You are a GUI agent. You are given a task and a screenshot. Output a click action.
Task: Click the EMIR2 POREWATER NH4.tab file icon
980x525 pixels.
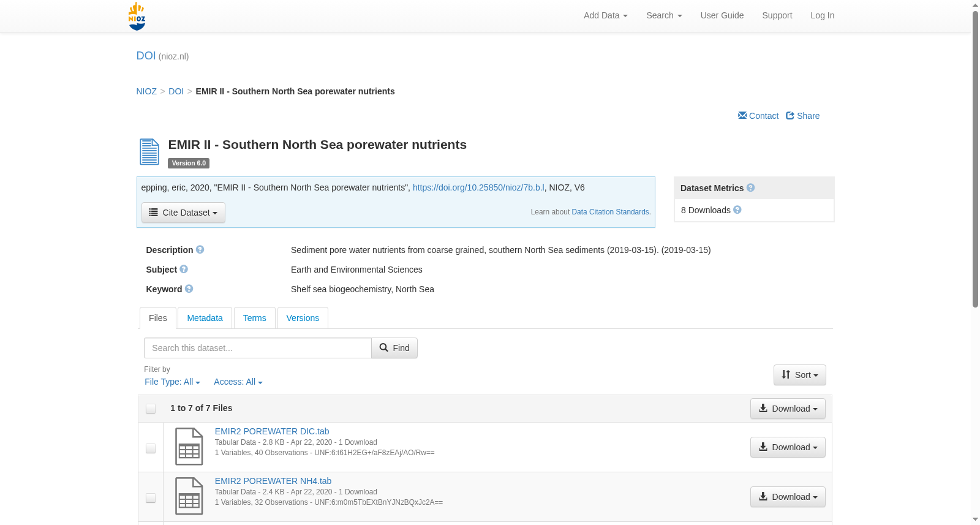pyautogui.click(x=189, y=496)
